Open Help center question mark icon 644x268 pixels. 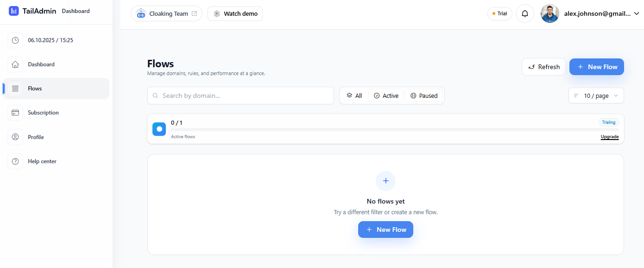(15, 161)
